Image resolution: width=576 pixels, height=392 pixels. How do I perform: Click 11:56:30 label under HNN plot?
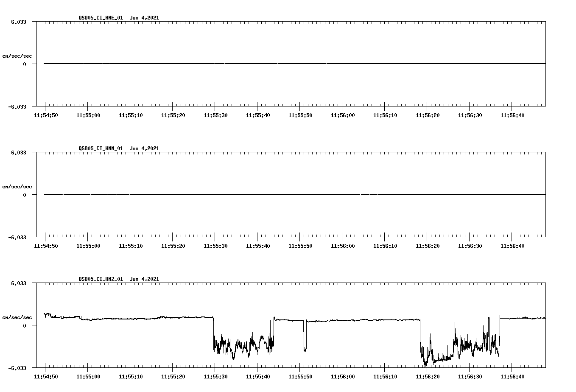(x=470, y=246)
